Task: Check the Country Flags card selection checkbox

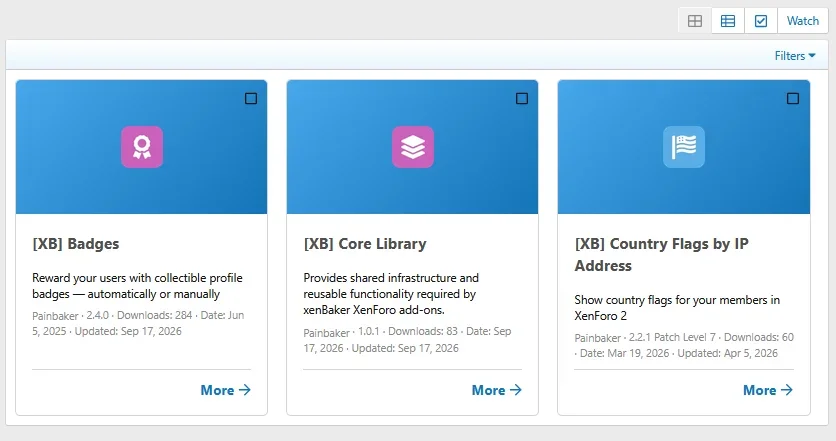Action: pos(793,99)
